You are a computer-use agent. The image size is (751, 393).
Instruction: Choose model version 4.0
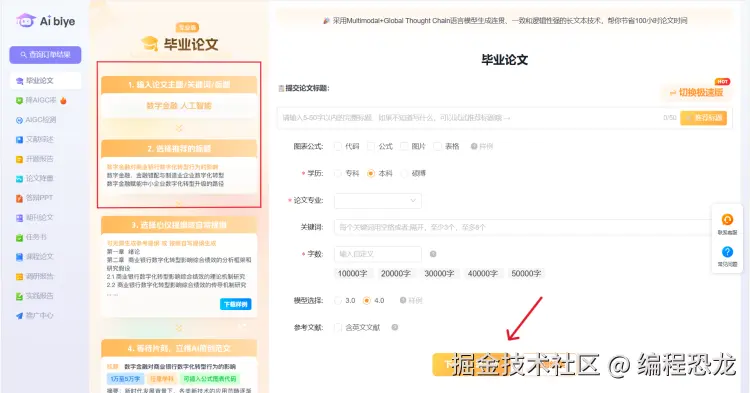pos(367,301)
